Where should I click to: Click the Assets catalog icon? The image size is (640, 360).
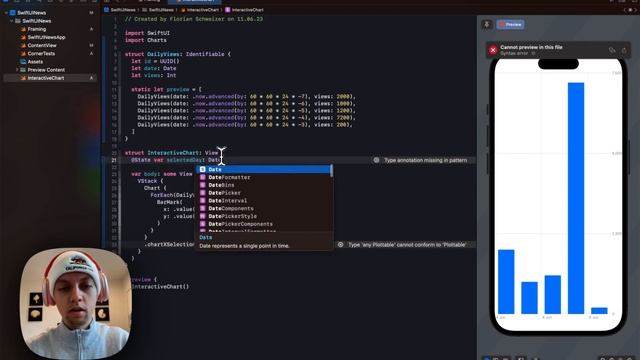click(x=23, y=62)
